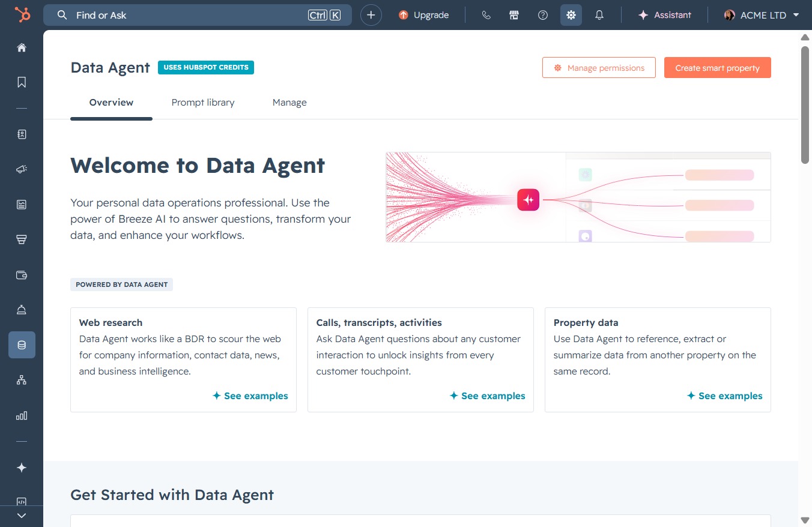The height and width of the screenshot is (527, 812).
Task: Open the Development code sidebar icon
Action: 22,502
